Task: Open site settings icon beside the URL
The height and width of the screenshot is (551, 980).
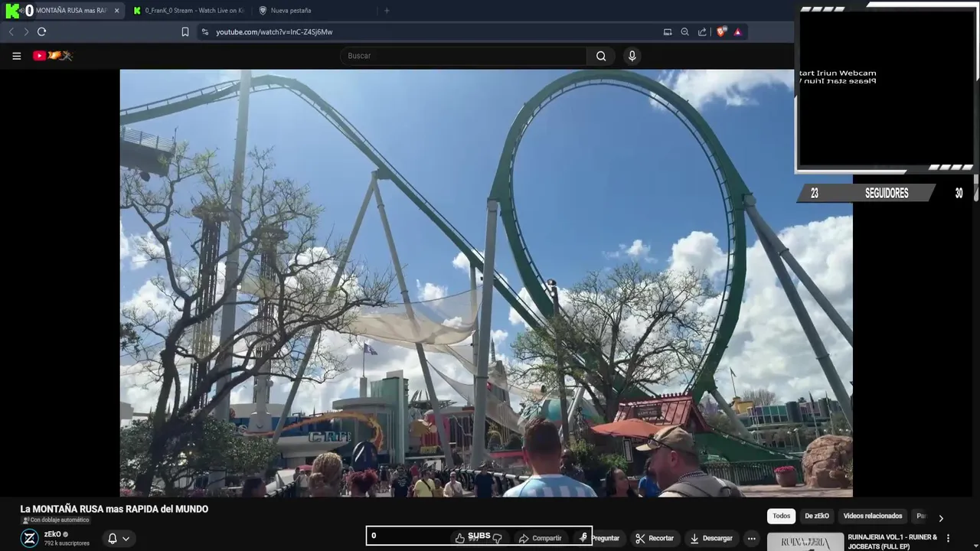Action: 204,31
